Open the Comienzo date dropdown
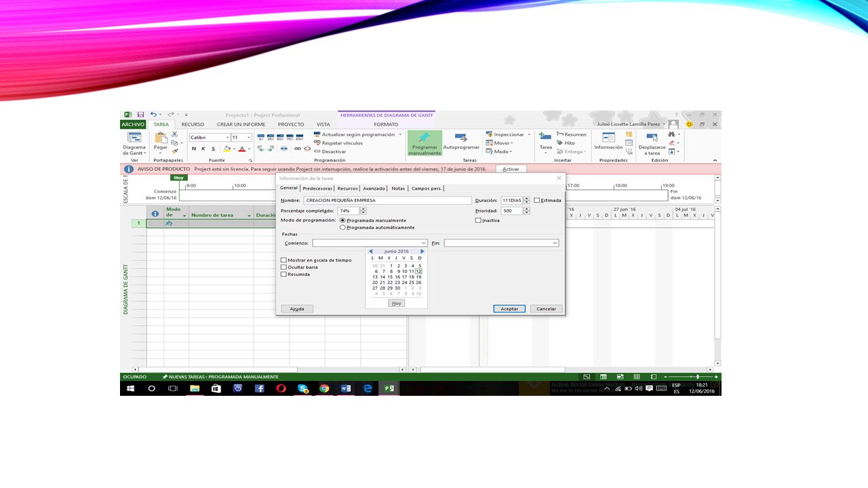The width and height of the screenshot is (868, 488). (x=424, y=243)
